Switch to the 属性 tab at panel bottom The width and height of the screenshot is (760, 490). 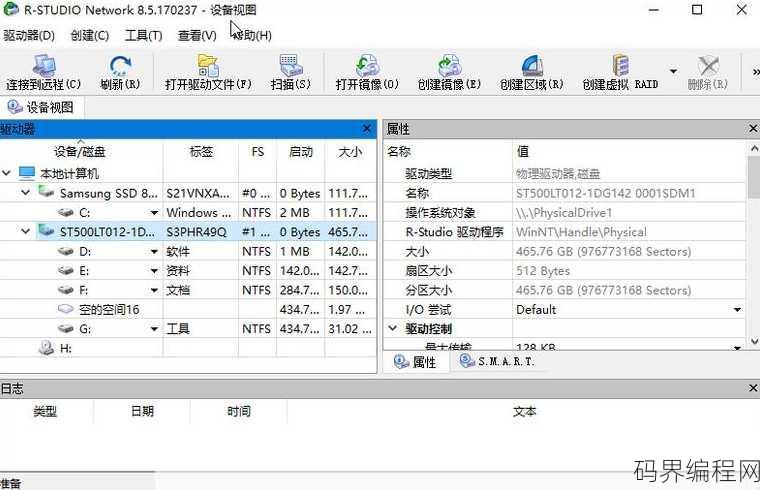click(x=415, y=362)
